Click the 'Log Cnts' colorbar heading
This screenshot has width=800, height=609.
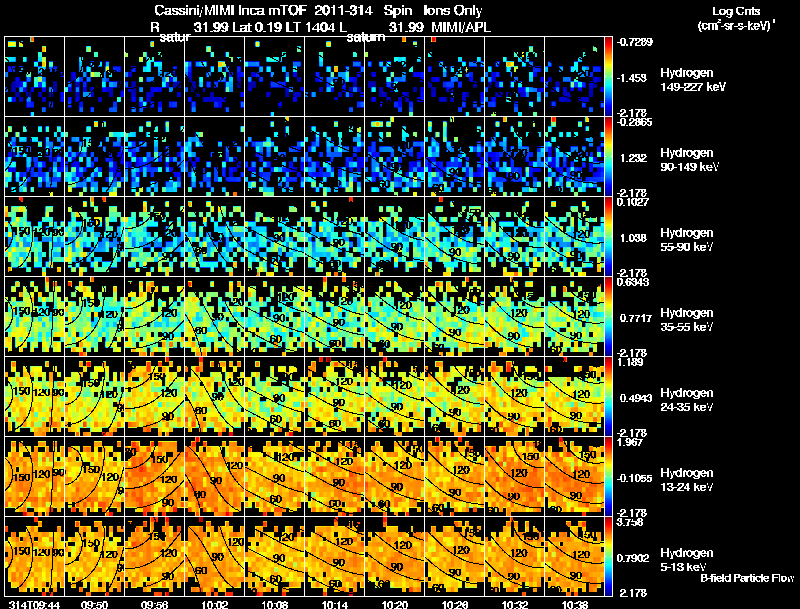tap(736, 11)
